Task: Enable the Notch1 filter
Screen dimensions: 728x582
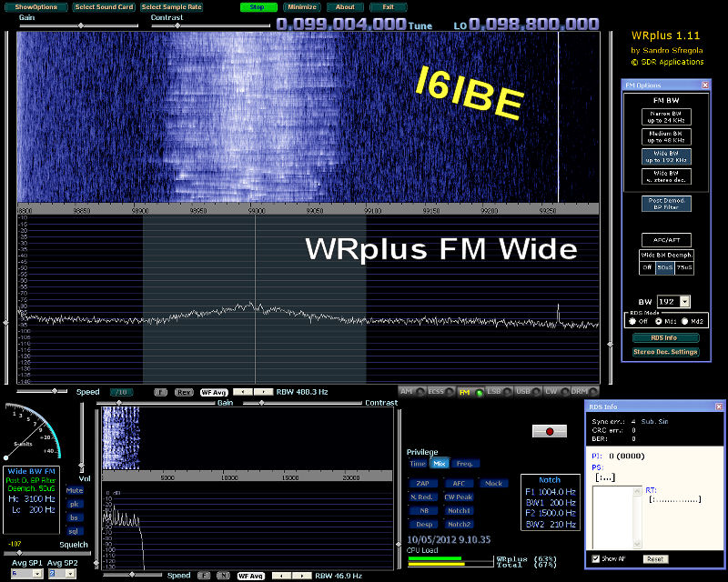Action: (x=460, y=510)
